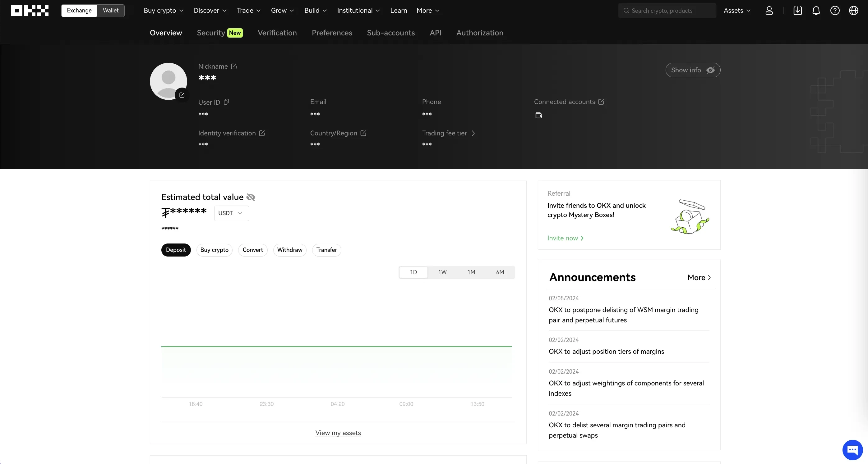The width and height of the screenshot is (868, 464).
Task: Open Assets dropdown
Action: pyautogui.click(x=737, y=11)
